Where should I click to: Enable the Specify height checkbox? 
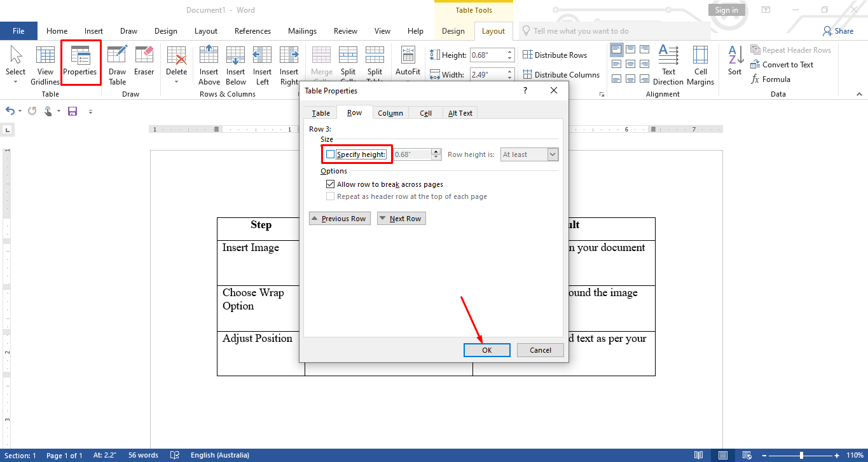(x=330, y=154)
